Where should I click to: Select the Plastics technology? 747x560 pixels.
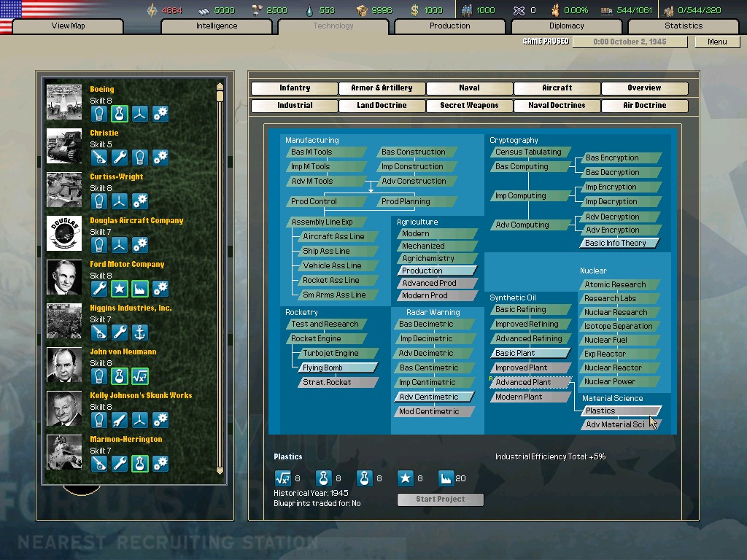coord(621,411)
